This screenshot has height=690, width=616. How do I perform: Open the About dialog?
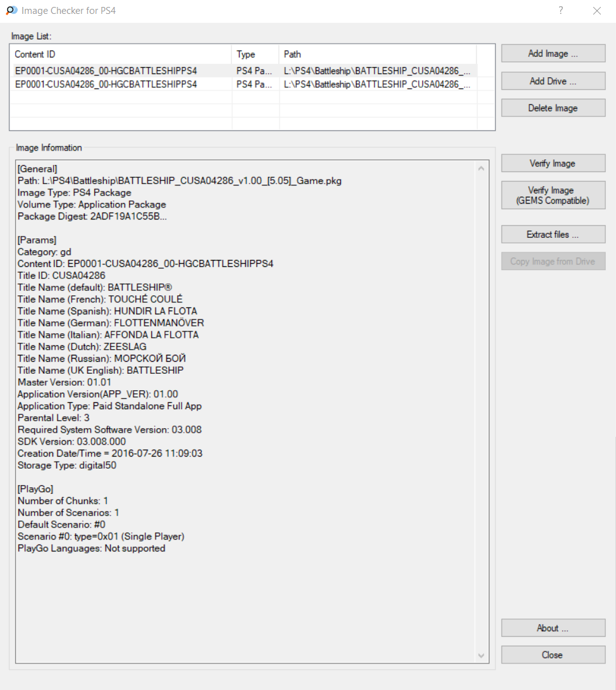(553, 628)
